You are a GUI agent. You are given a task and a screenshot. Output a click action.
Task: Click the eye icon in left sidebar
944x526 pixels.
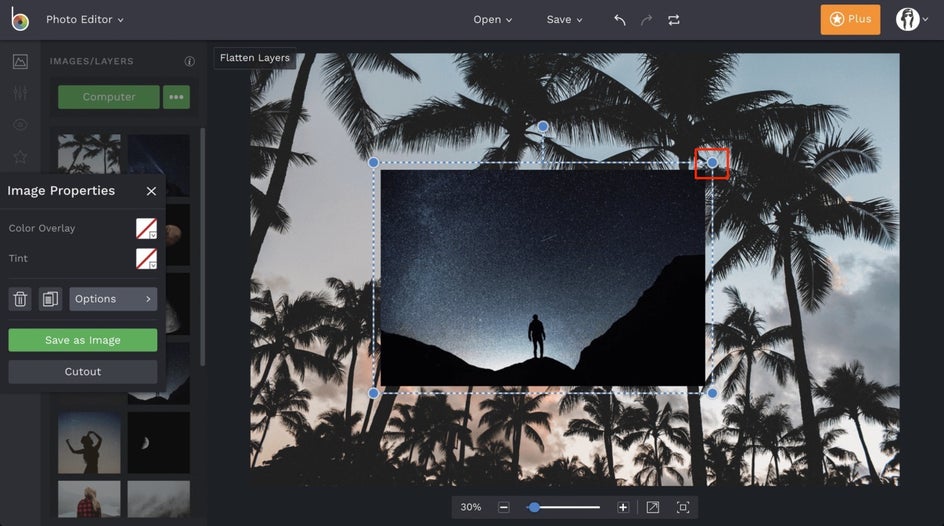point(20,125)
